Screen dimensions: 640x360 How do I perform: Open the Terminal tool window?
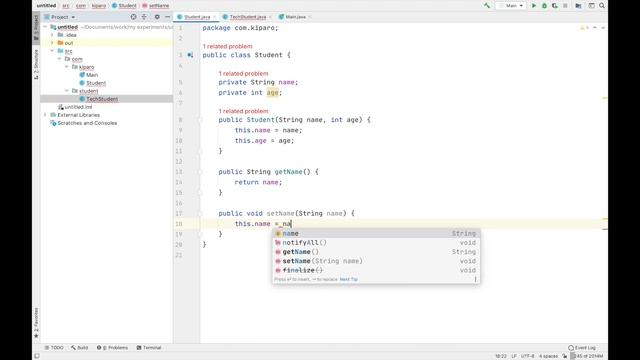149,348
